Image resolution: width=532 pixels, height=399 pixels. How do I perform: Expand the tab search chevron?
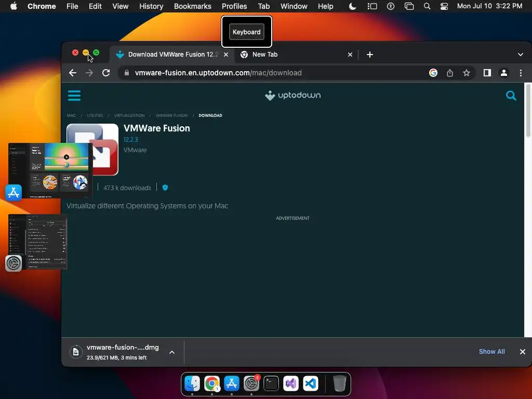coord(520,55)
